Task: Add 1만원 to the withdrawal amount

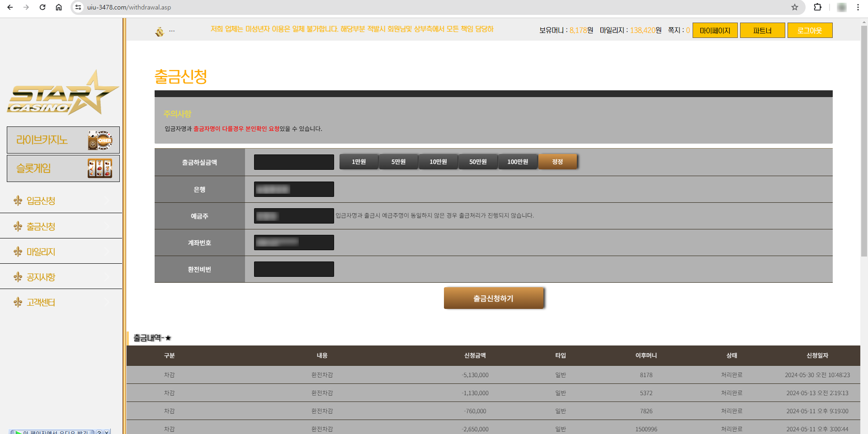Action: [x=359, y=162]
